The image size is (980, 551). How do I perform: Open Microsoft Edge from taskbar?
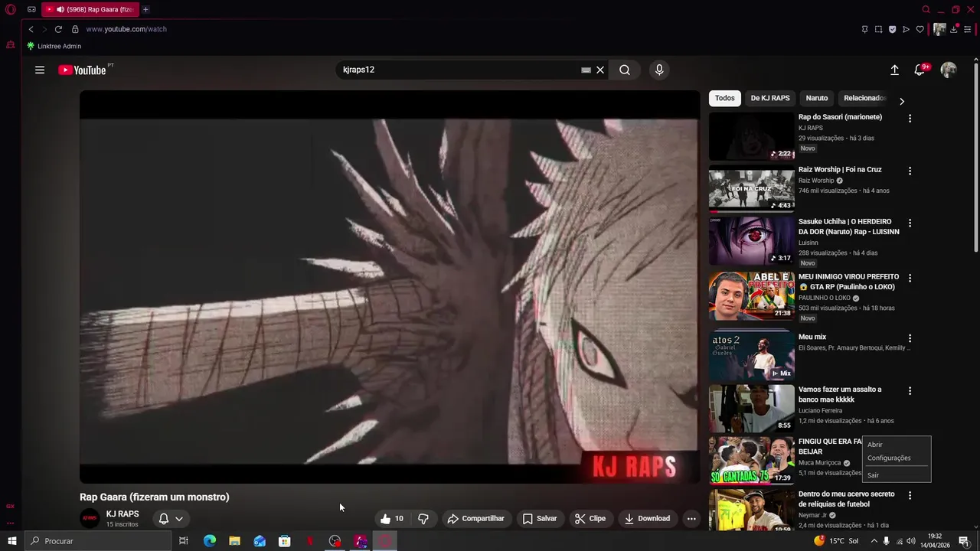coord(209,541)
